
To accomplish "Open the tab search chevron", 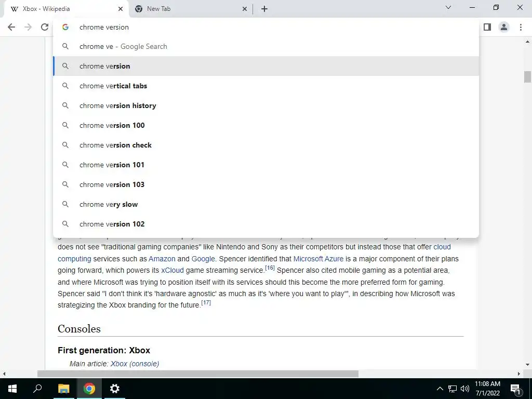I will pos(448,7).
